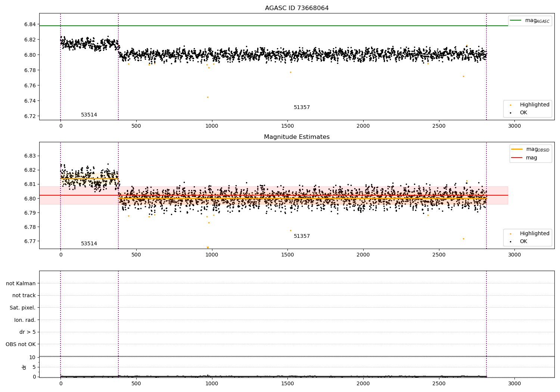Click the 'Ion. rad.' row label
Image resolution: width=560 pixels, height=392 pixels.
coord(25,320)
